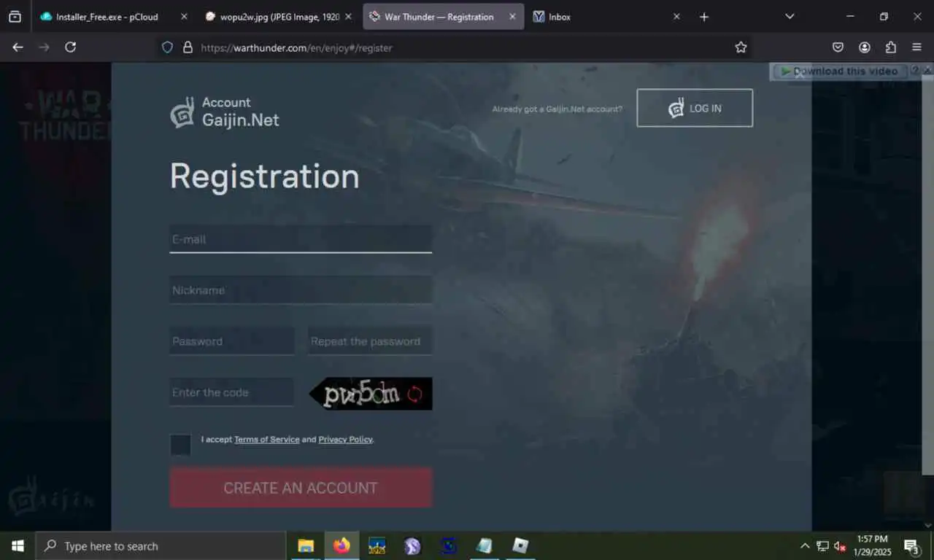Focus the Repeat the password field
934x560 pixels.
coord(370,341)
